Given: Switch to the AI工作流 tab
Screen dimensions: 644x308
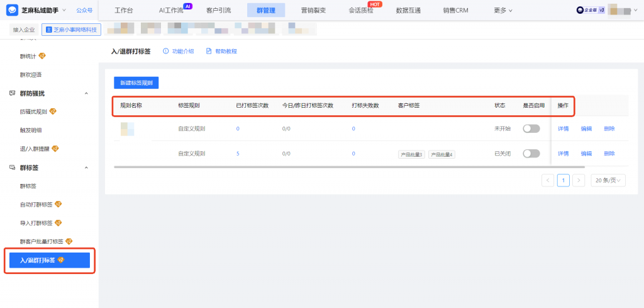Looking at the screenshot, I should (x=171, y=10).
